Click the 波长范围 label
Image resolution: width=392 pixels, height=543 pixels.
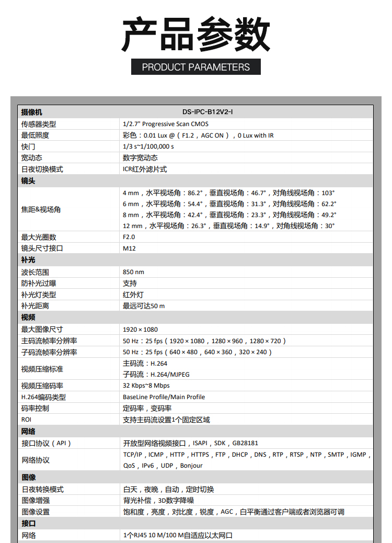[35, 272]
